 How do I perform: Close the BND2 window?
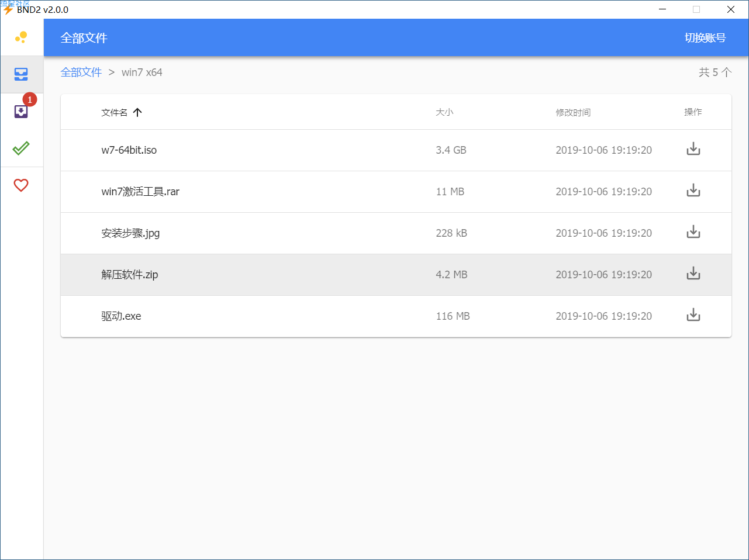pyautogui.click(x=731, y=9)
